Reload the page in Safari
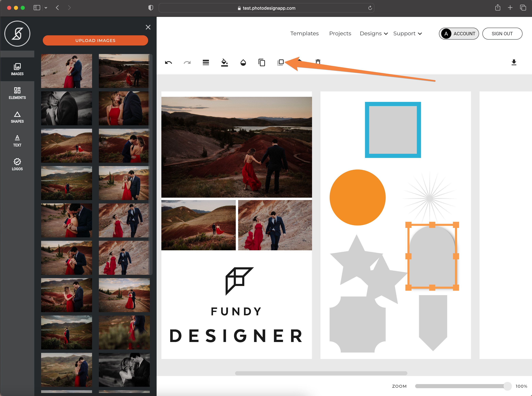The width and height of the screenshot is (532, 396). (370, 8)
